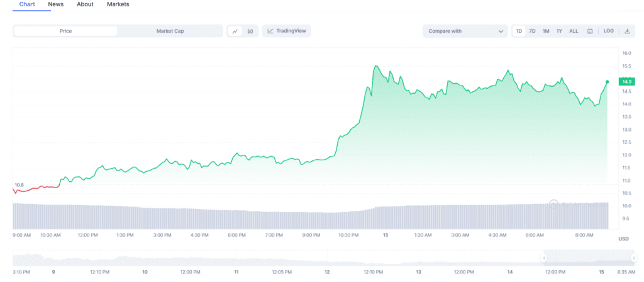Click the 10.8 opening price label
The width and height of the screenshot is (644, 282).
[19, 185]
